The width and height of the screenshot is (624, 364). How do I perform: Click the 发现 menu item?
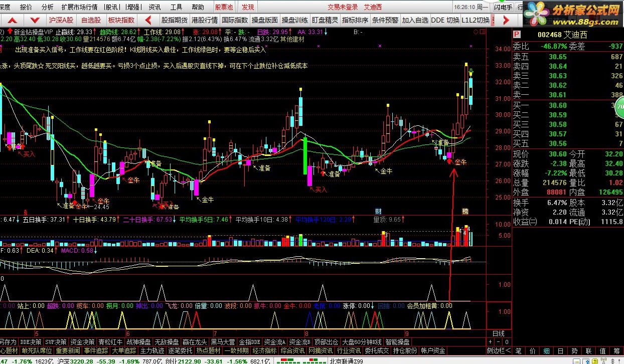pyautogui.click(x=248, y=7)
